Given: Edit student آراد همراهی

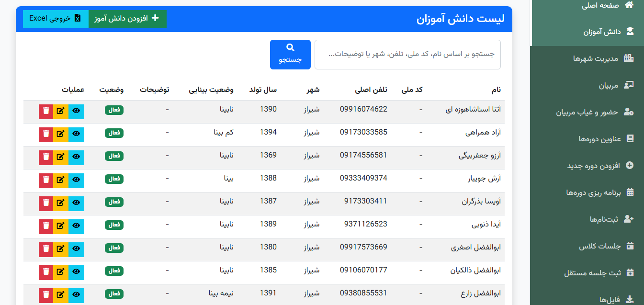Looking at the screenshot, I should [x=61, y=134].
